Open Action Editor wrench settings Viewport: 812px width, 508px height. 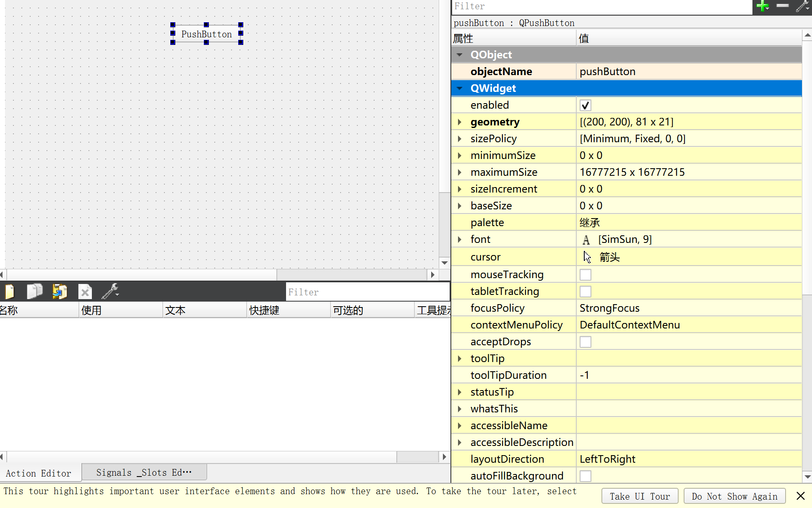(110, 291)
